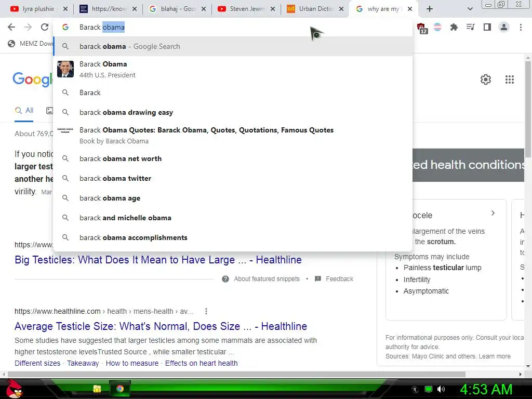The width and height of the screenshot is (532, 399).
Task: Click the 4:53 AM taskbar clock
Action: tap(486, 389)
